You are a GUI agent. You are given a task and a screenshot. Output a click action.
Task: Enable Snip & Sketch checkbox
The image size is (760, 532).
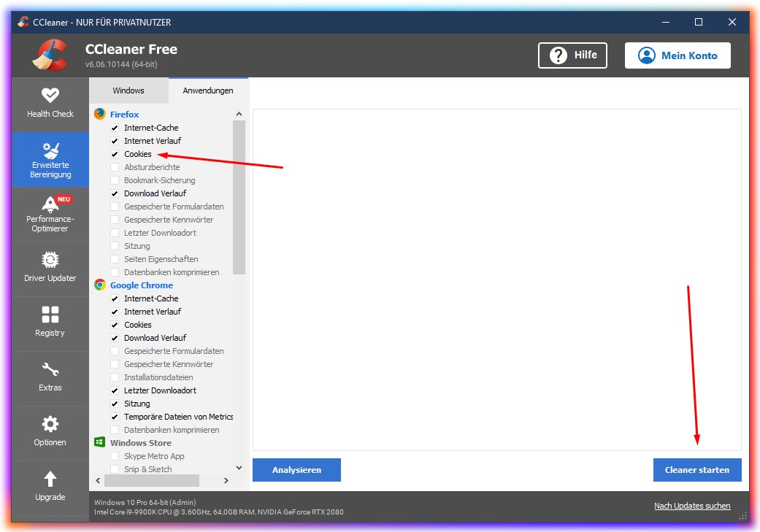coord(115,469)
